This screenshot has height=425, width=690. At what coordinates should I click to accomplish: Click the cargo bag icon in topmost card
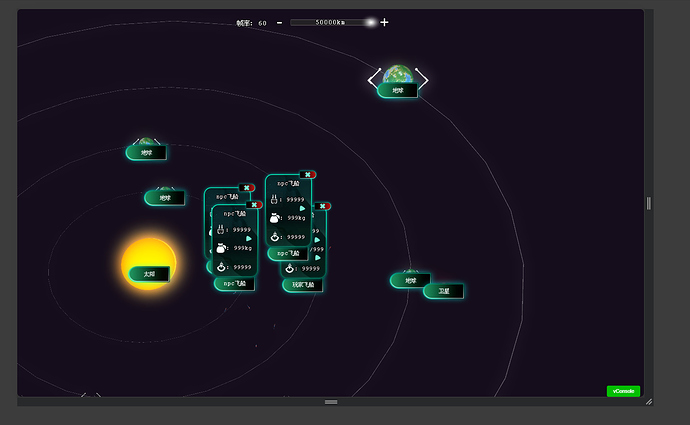point(275,218)
